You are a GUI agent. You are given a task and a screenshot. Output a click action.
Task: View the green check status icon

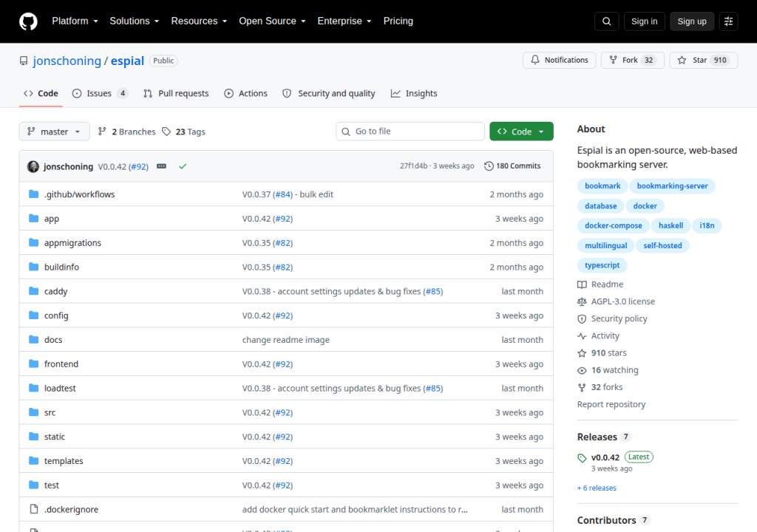183,166
